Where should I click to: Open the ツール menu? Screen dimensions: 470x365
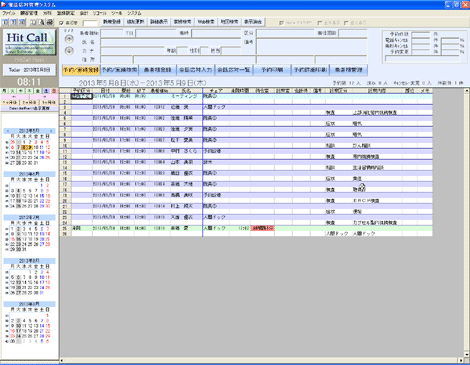(117, 13)
